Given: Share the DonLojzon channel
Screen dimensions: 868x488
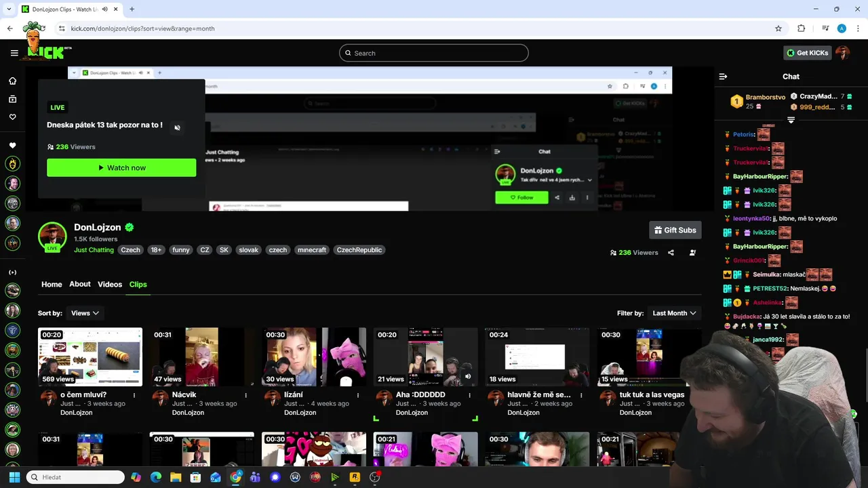Looking at the screenshot, I should [x=671, y=253].
